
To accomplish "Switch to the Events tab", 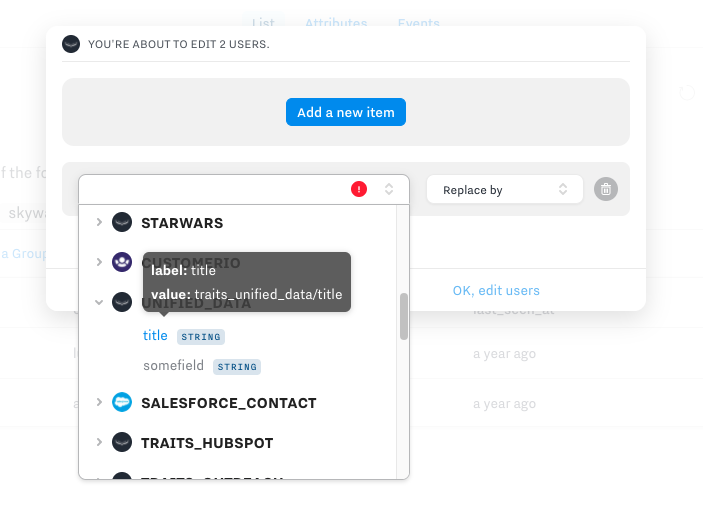I will (419, 22).
